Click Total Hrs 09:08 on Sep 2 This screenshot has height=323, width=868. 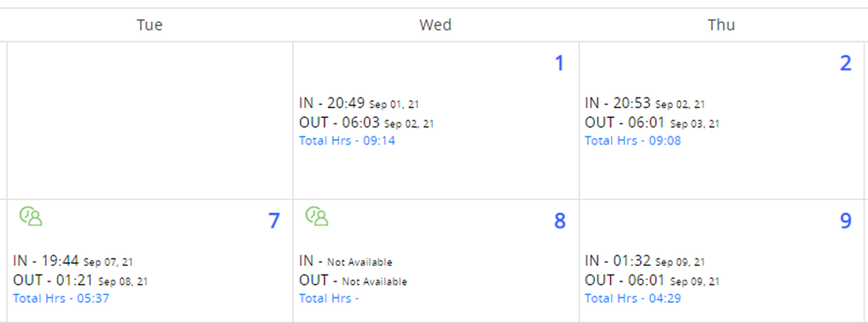(633, 141)
